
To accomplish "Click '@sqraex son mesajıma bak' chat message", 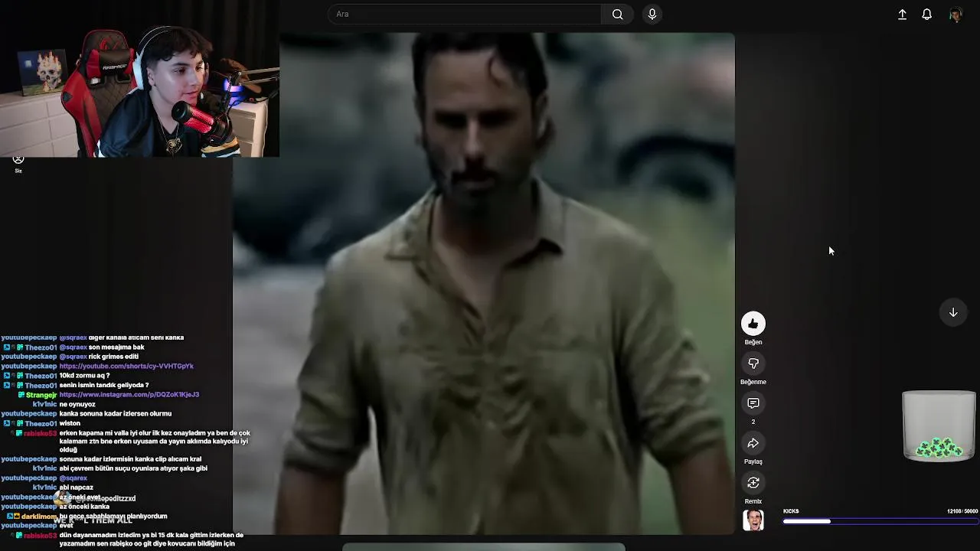I will click(102, 347).
